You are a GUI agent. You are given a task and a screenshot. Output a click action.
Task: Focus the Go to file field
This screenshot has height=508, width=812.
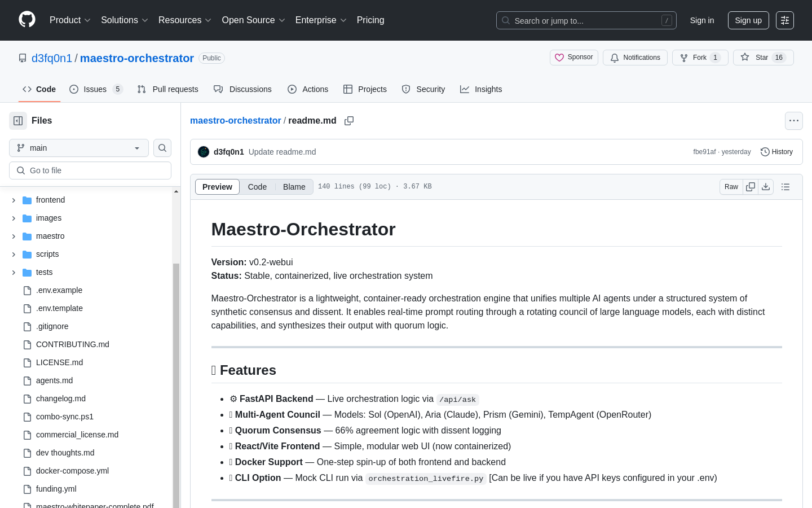click(90, 170)
